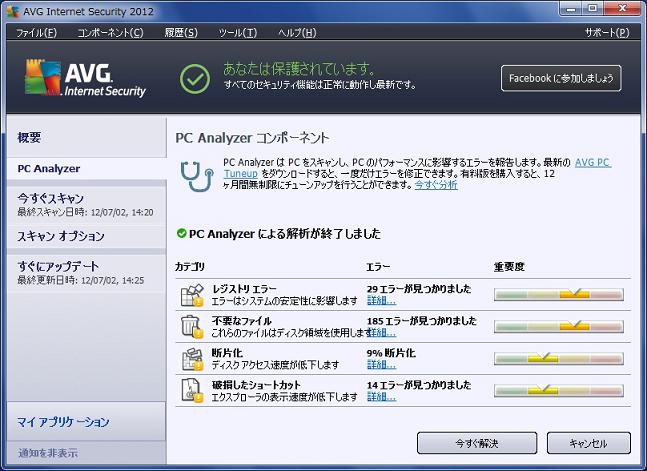The image size is (647, 471).
Task: Click severity bar for 断片化
Action: pyautogui.click(x=559, y=358)
